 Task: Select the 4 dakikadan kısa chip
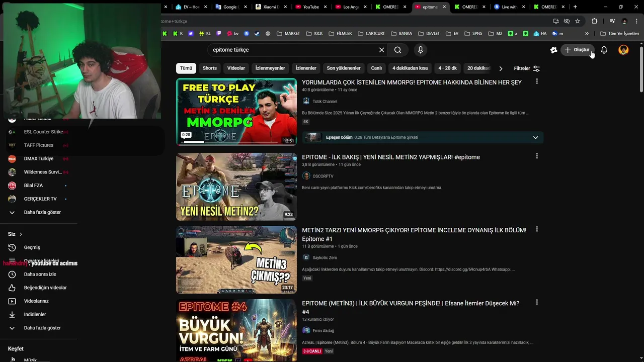(x=410, y=68)
